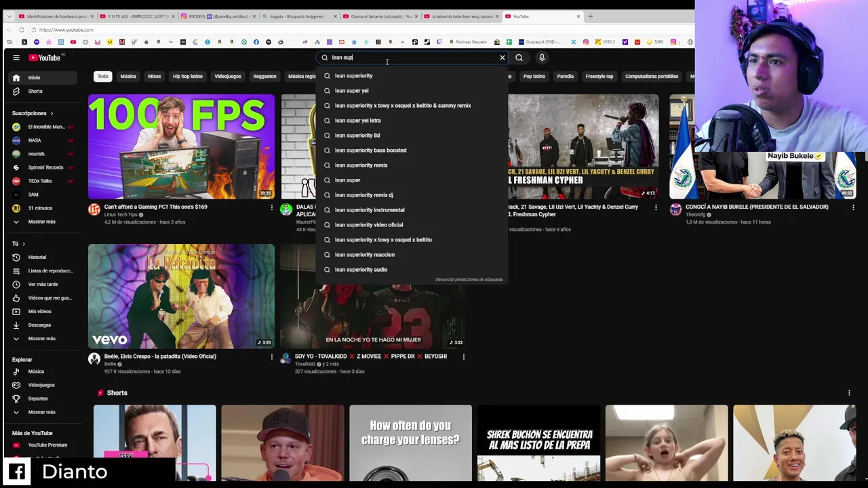The image size is (868, 488).
Task: Open Videojuegos under Explorar
Action: 41,385
